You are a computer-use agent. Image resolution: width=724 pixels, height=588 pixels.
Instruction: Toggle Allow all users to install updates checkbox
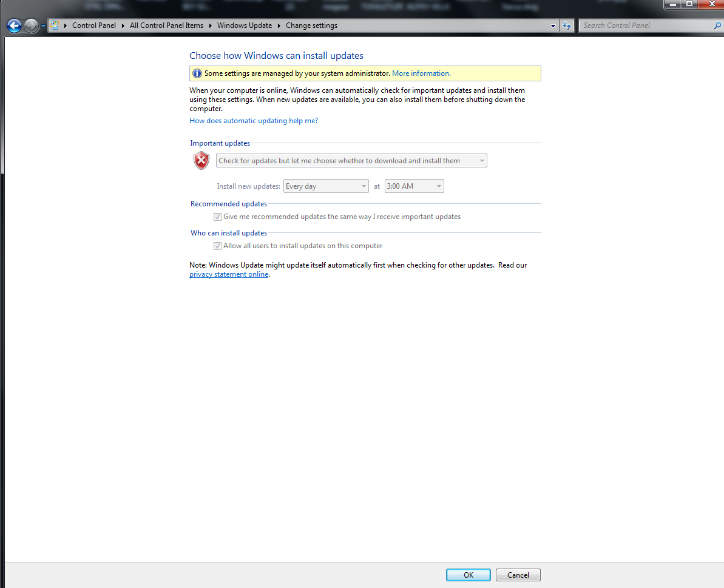coord(217,246)
